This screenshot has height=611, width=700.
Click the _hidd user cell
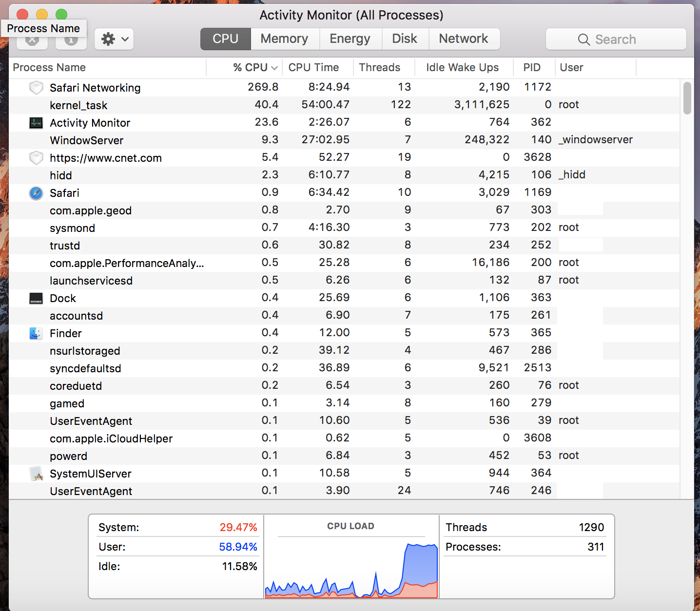572,175
